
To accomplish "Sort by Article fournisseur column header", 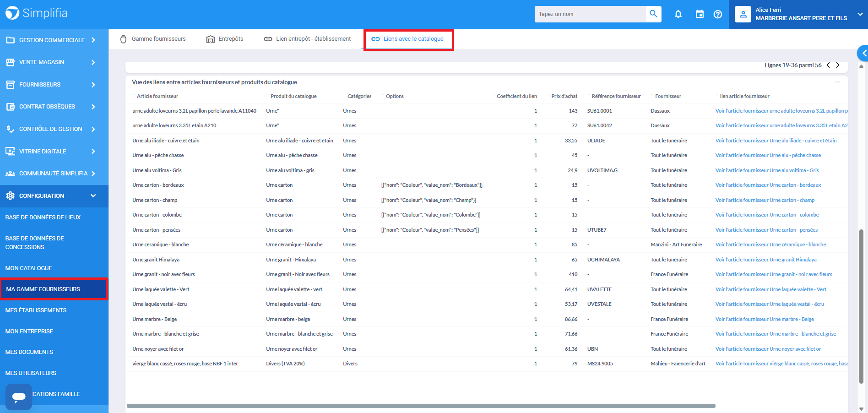I will 157,96.
